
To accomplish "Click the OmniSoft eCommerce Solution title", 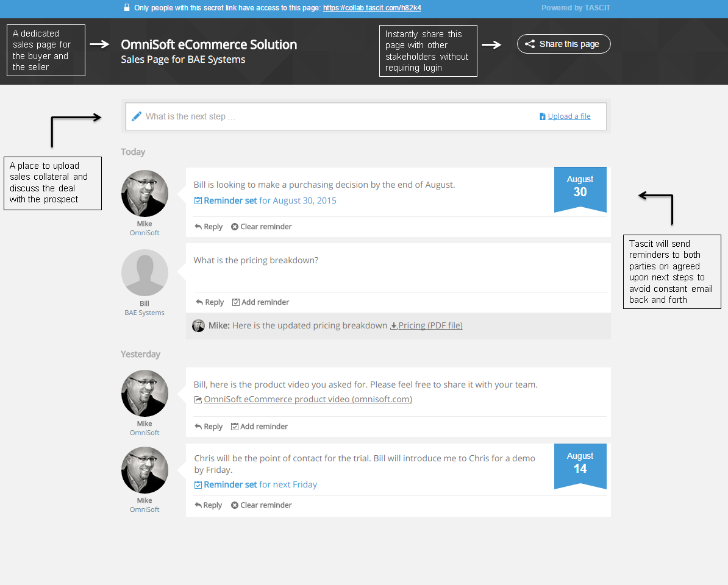I will [209, 44].
